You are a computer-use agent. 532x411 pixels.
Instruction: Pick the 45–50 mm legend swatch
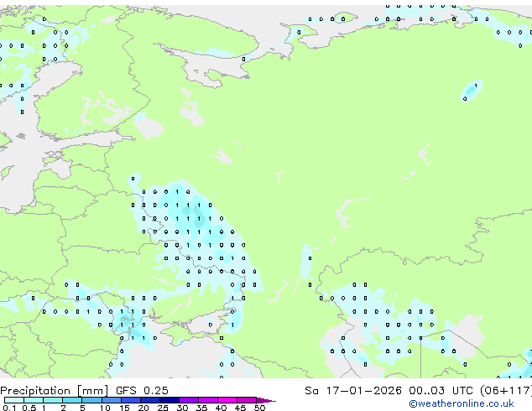point(247,400)
